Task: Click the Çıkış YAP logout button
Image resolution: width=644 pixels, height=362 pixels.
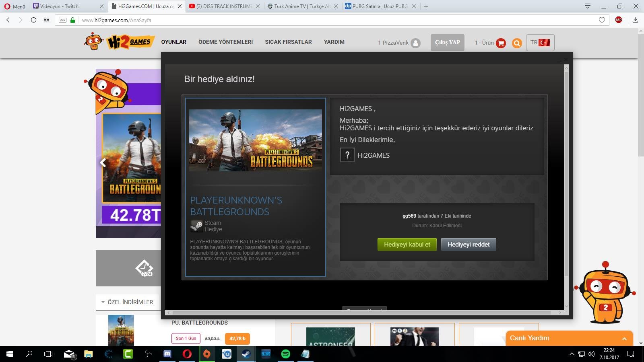Action: [447, 42]
